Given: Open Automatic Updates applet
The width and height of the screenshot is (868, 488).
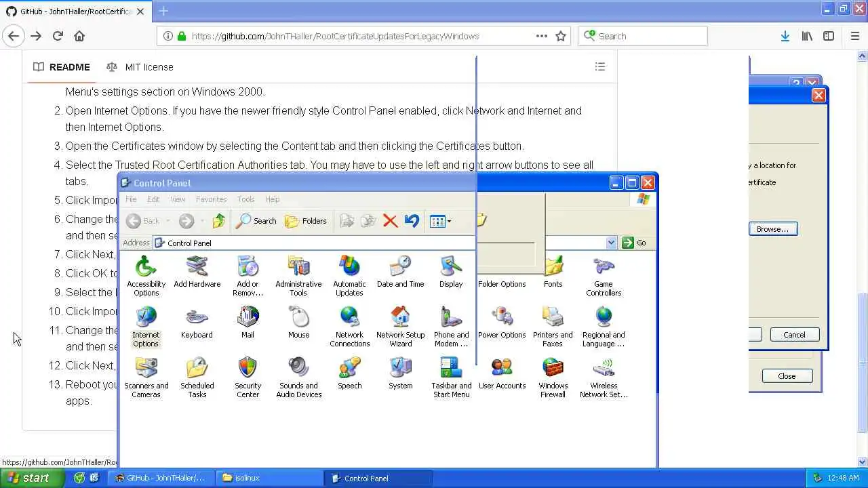Looking at the screenshot, I should click(x=349, y=276).
